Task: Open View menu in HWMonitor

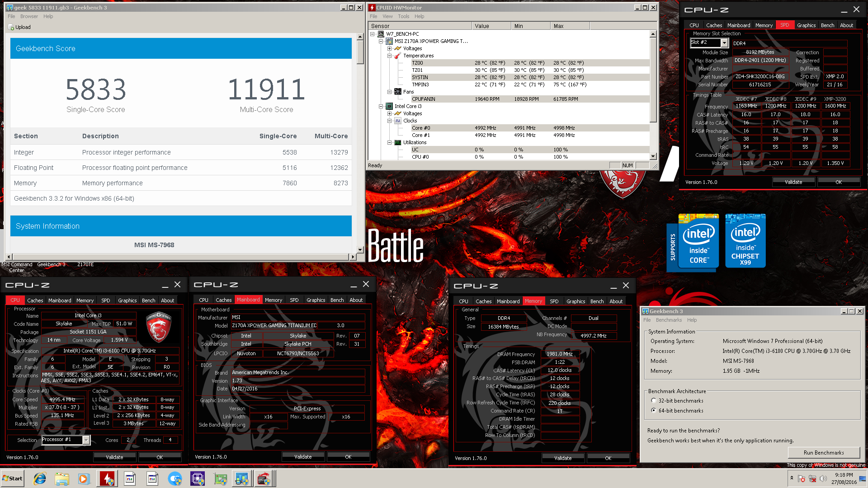Action: (x=387, y=16)
